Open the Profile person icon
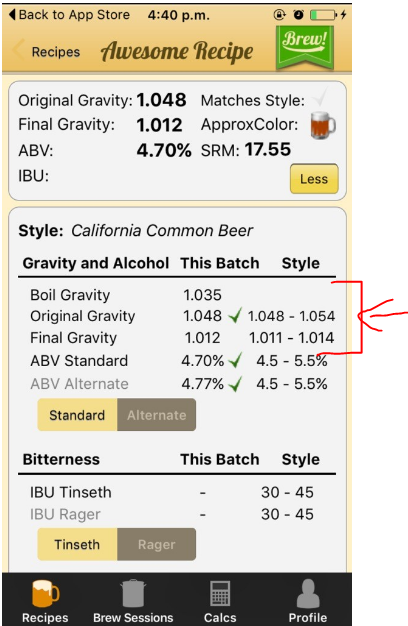408x626 pixels. (x=308, y=594)
